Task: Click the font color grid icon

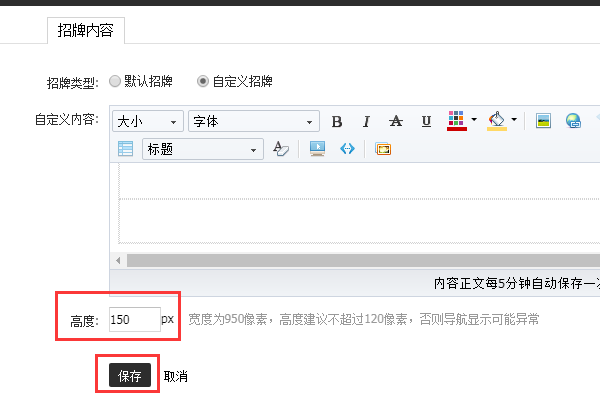Action: 457,121
